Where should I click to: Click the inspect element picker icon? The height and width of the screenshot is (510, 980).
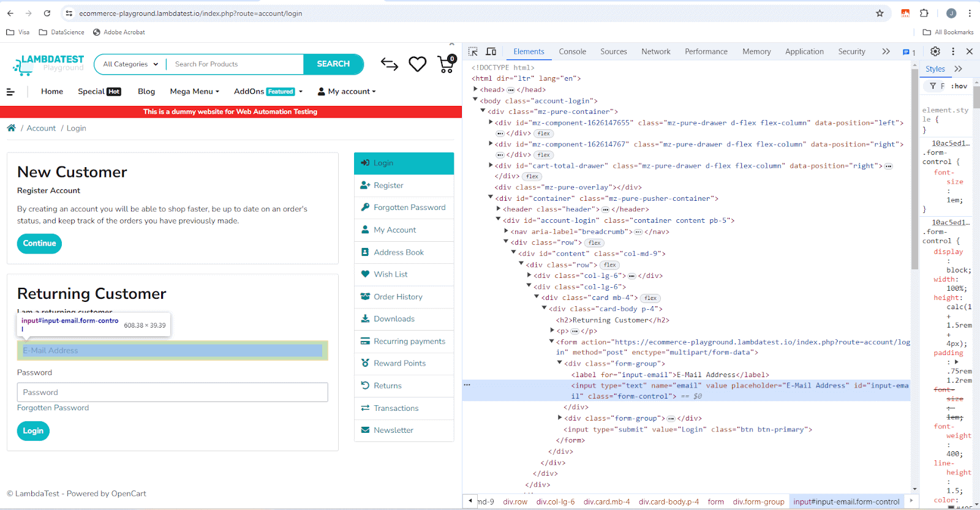pos(473,51)
